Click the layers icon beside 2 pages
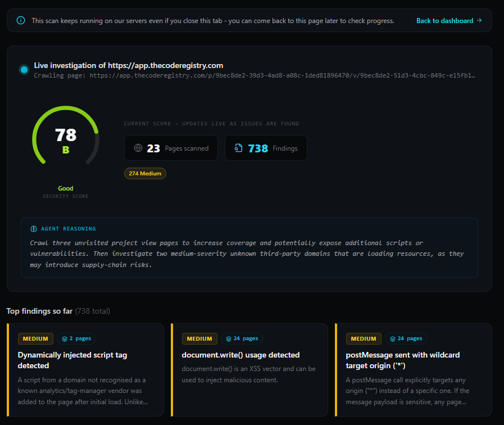Image resolution: width=504 pixels, height=425 pixels. pos(65,338)
